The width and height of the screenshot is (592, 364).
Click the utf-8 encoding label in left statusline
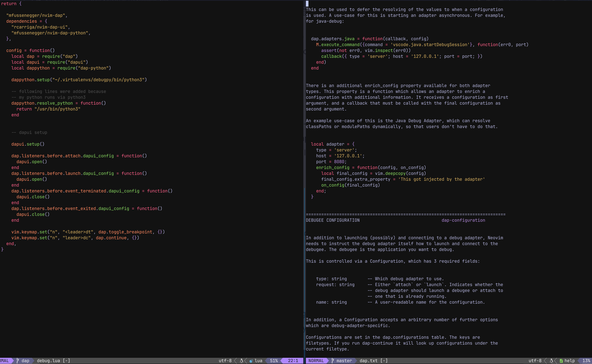[225, 361]
